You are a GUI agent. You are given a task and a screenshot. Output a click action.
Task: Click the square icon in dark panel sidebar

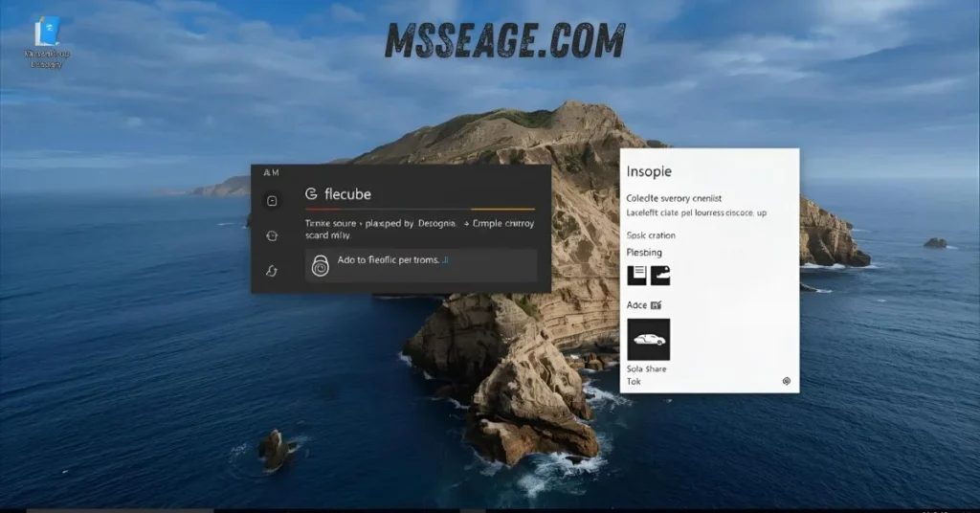click(x=272, y=201)
